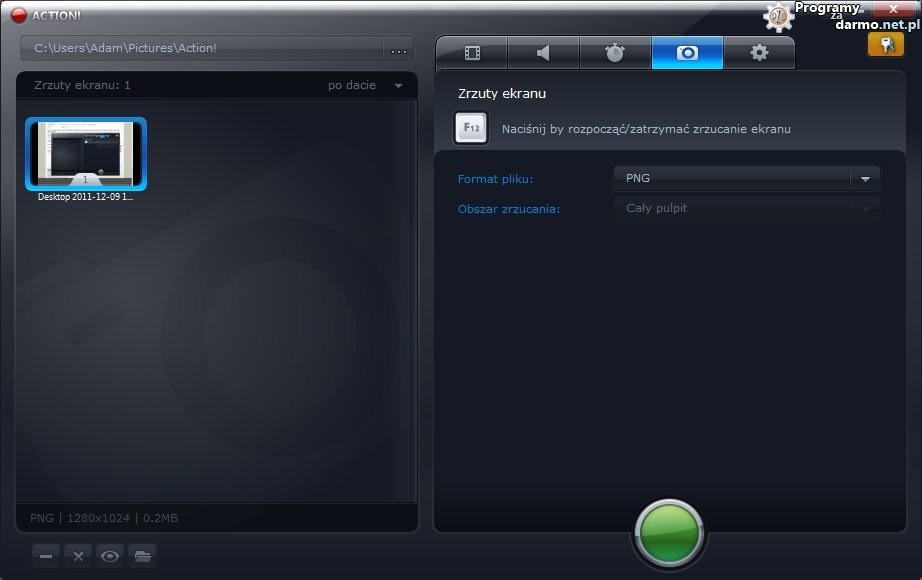Click the F12 hotkey button

(471, 128)
